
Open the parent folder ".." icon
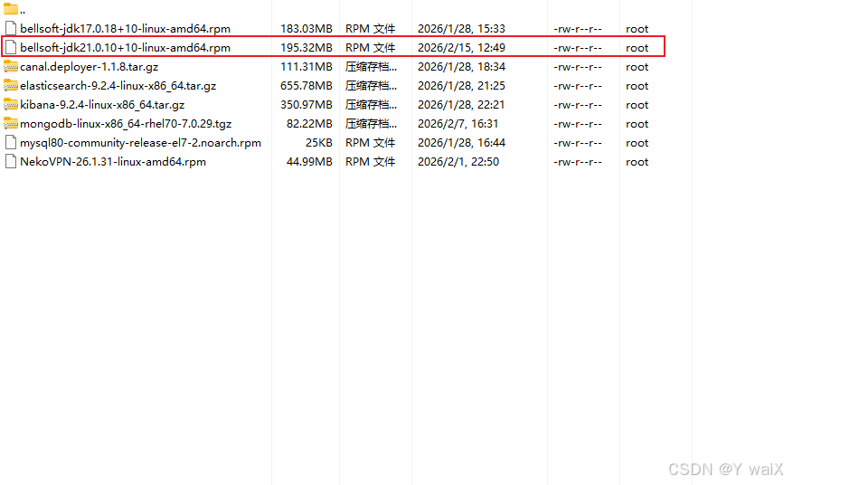tap(11, 8)
